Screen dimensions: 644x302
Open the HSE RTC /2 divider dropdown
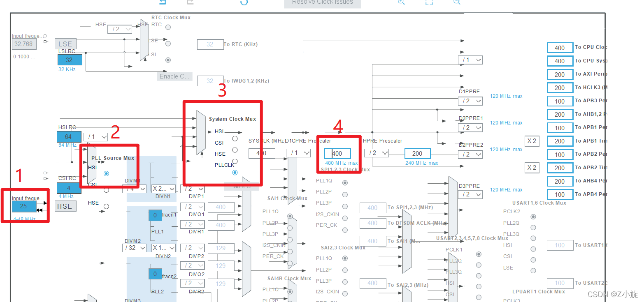coord(120,29)
